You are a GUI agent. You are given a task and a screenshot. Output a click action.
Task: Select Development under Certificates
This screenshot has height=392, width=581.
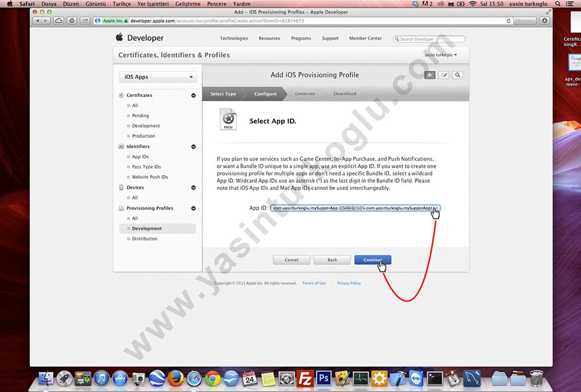tap(146, 126)
